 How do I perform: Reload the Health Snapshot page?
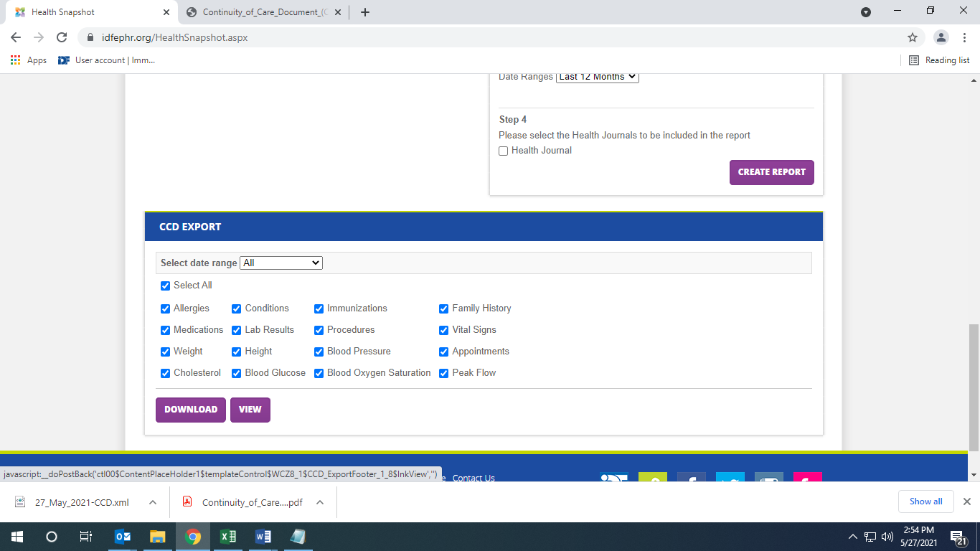point(62,37)
